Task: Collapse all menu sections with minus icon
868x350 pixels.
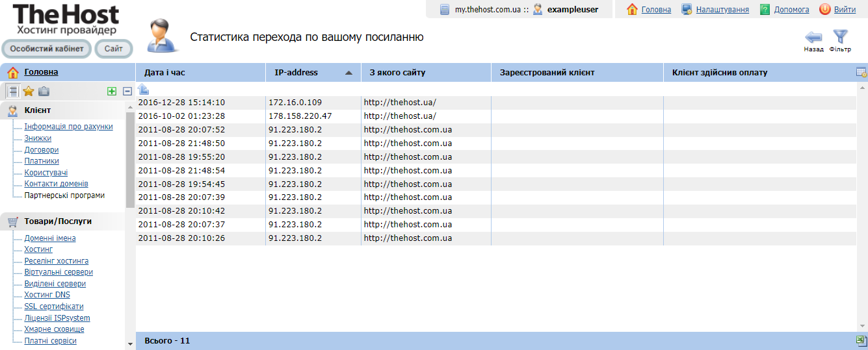Action: [127, 92]
